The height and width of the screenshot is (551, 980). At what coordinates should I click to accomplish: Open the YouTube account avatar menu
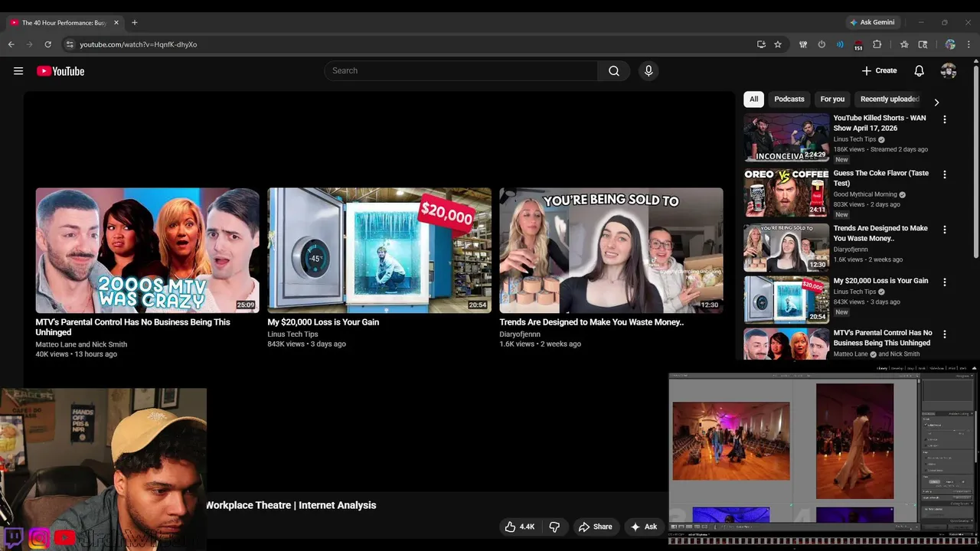pyautogui.click(x=949, y=71)
